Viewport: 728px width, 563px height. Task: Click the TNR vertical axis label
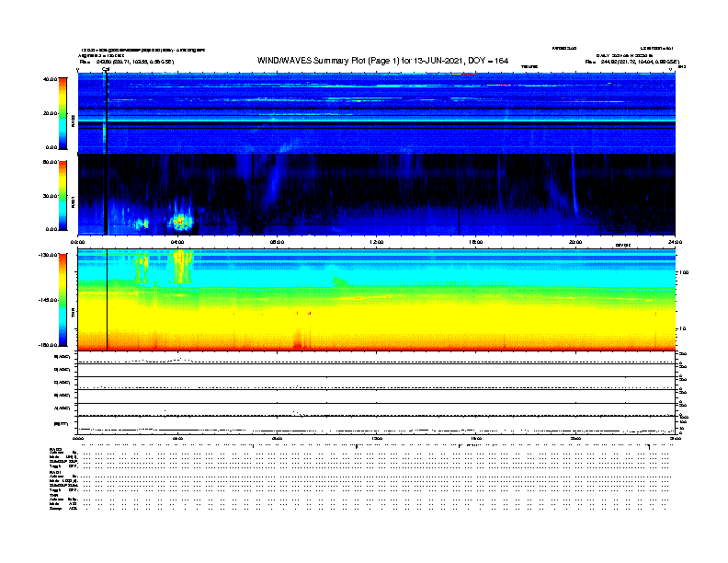(73, 314)
